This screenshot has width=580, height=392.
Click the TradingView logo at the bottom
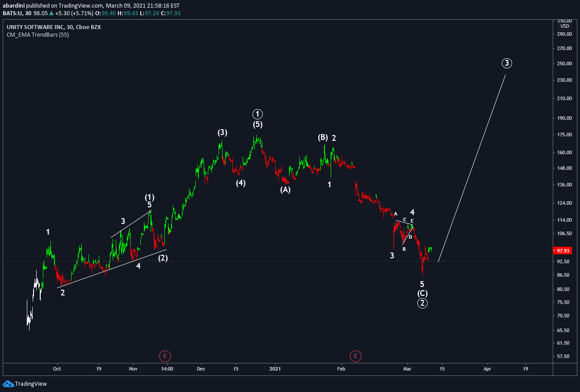tap(25, 384)
